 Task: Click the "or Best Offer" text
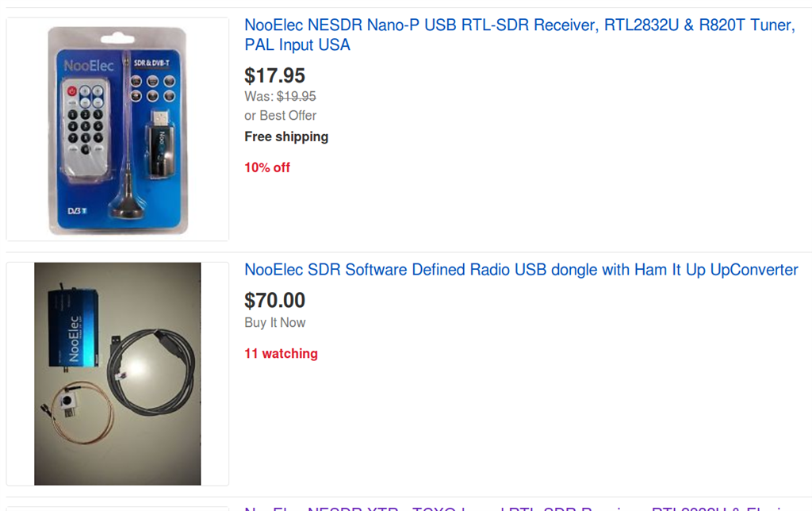[x=280, y=115]
